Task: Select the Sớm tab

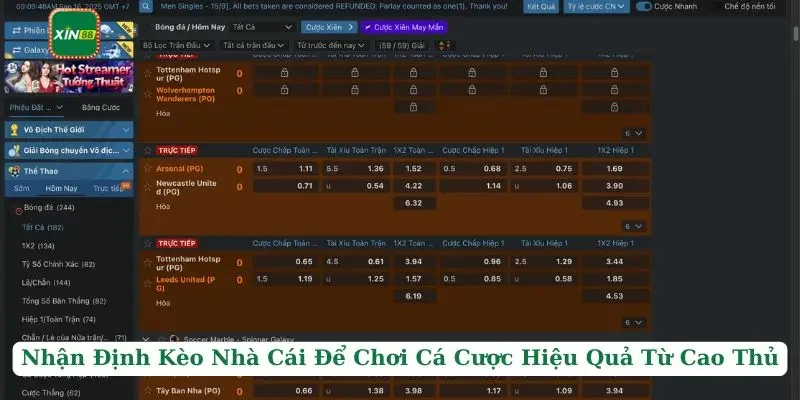Action: coord(21,188)
